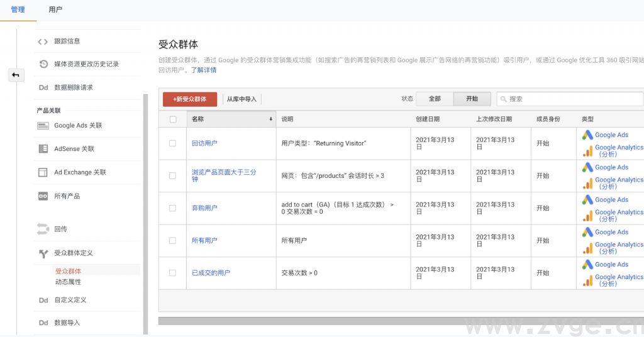Collapse the 受众群体定义 section

[x=74, y=253]
